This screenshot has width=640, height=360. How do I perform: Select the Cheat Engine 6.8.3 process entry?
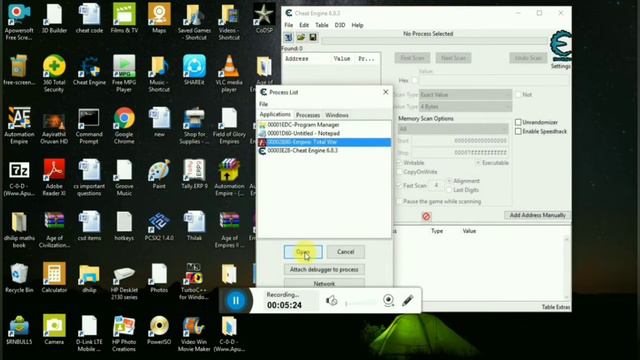pyautogui.click(x=324, y=151)
